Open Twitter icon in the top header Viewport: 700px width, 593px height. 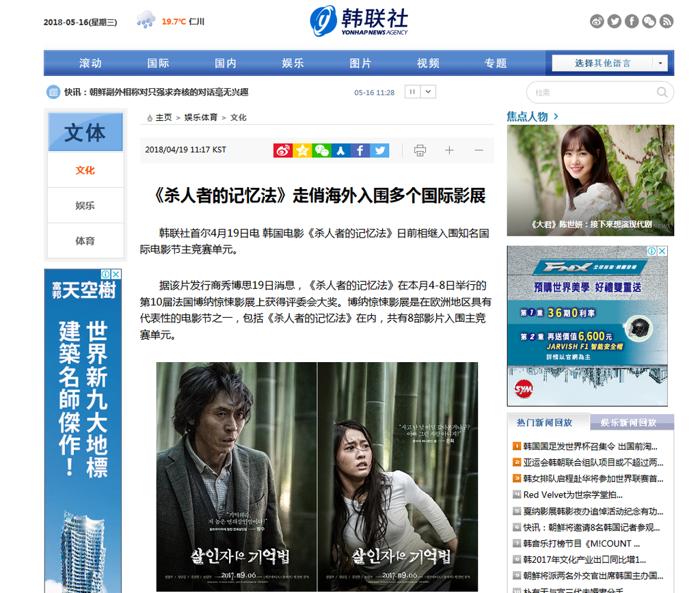(x=615, y=21)
